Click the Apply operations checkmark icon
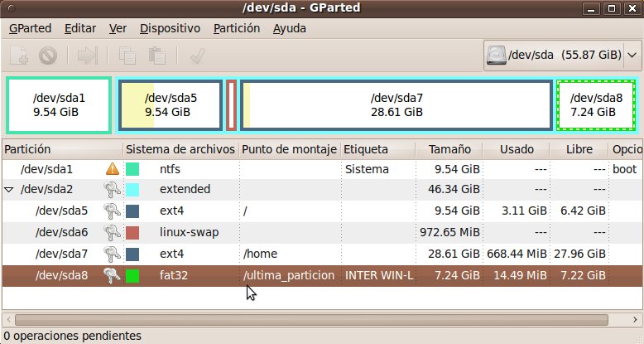Viewport: 644px width, 344px height. tap(198, 56)
